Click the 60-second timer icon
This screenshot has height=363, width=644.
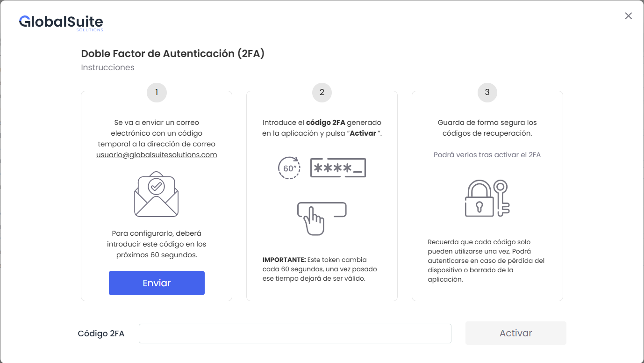289,168
